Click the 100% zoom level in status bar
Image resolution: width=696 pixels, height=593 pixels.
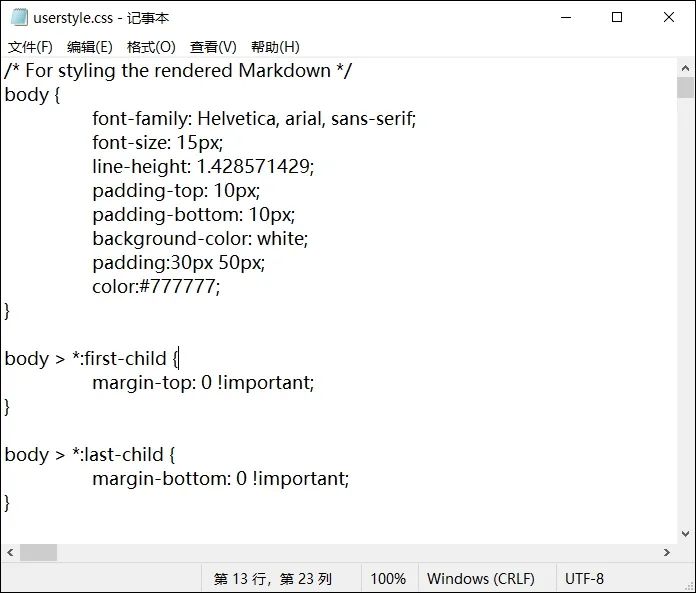tap(388, 578)
